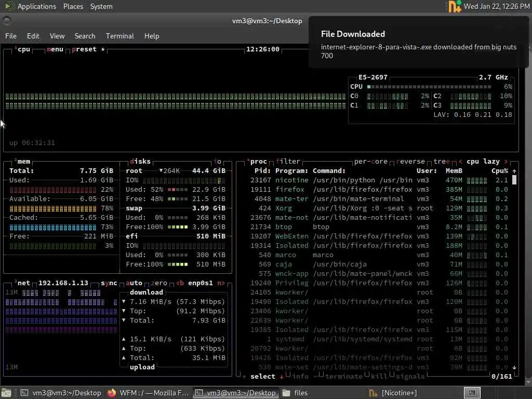Toggle zero in net box

tap(159, 283)
